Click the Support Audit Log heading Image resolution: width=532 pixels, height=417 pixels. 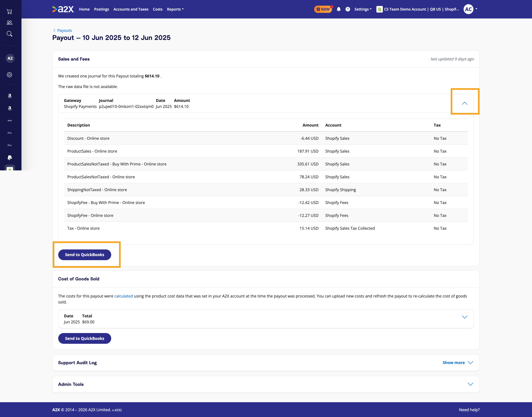pos(77,363)
